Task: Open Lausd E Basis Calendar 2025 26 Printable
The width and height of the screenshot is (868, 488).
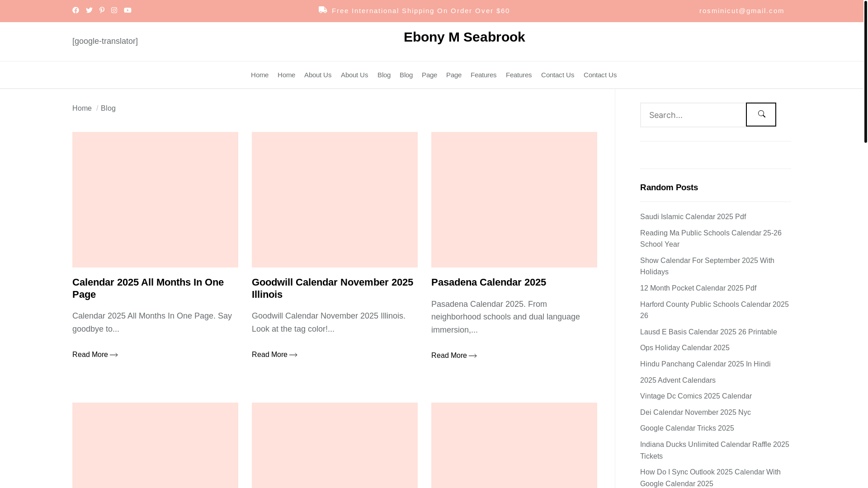Action: [x=708, y=332]
